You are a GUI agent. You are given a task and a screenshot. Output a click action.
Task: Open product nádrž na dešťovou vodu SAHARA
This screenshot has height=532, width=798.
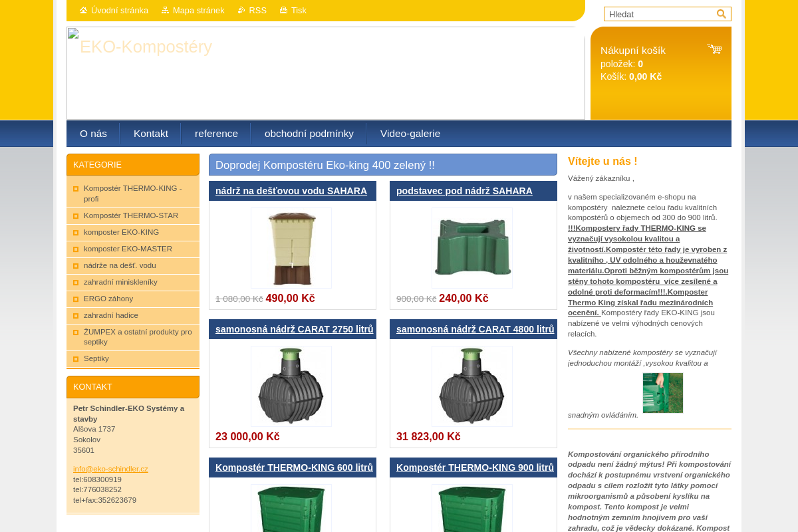291,191
